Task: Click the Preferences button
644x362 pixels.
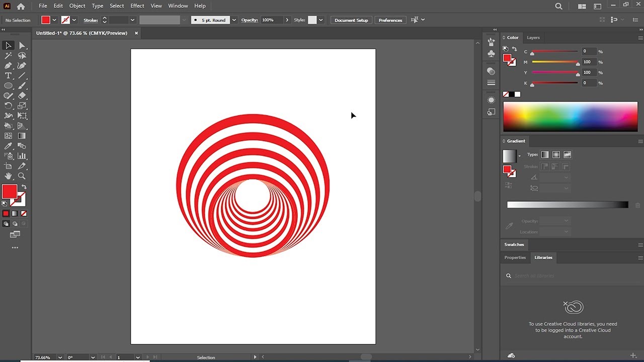Action: pyautogui.click(x=390, y=20)
